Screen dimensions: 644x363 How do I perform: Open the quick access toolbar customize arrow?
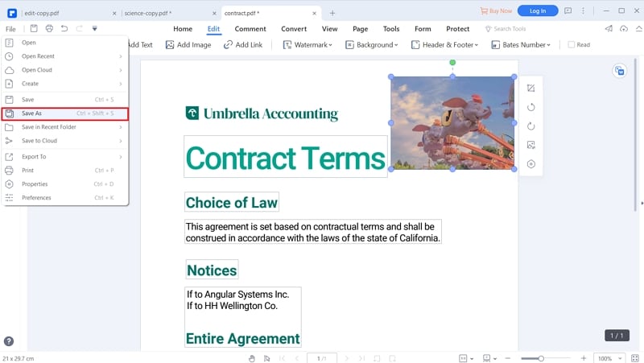coord(94,28)
